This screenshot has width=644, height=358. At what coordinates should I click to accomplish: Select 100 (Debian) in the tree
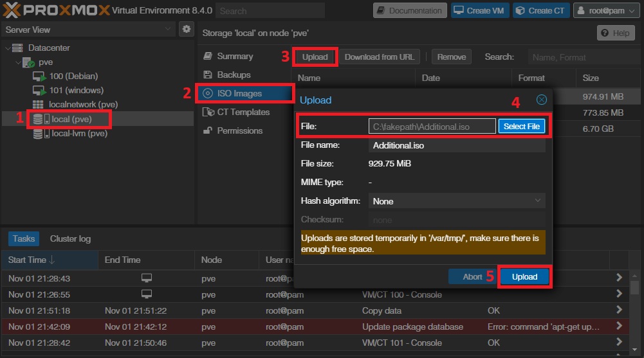73,76
